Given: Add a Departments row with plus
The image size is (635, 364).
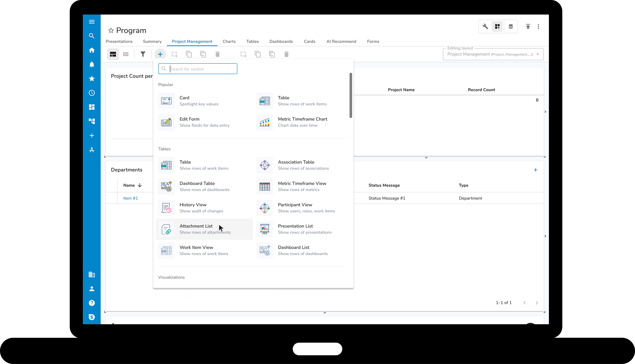Looking at the screenshot, I should pos(536,170).
